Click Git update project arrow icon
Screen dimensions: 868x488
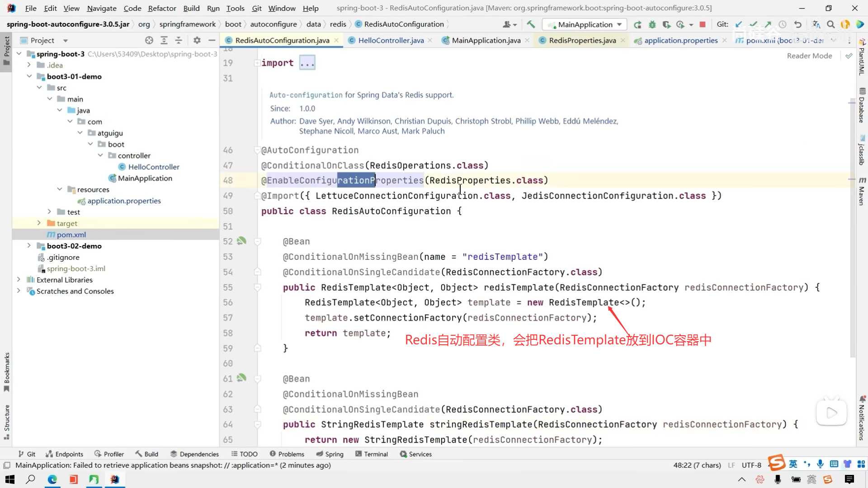point(739,24)
